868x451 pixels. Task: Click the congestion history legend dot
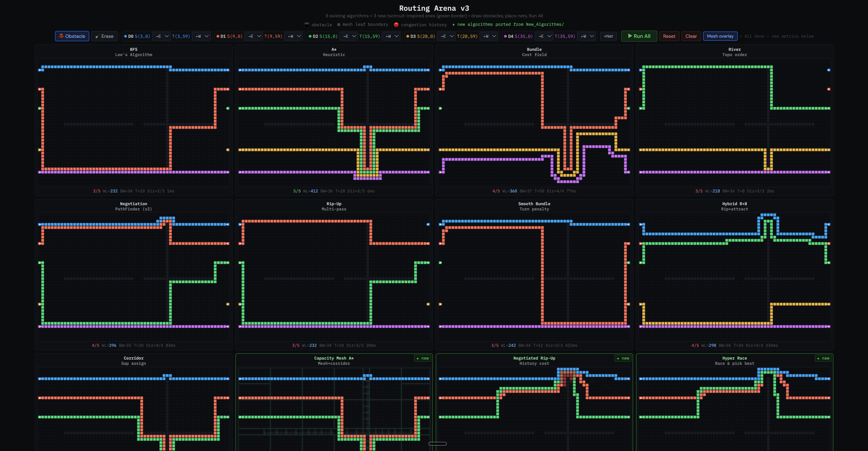(x=396, y=25)
